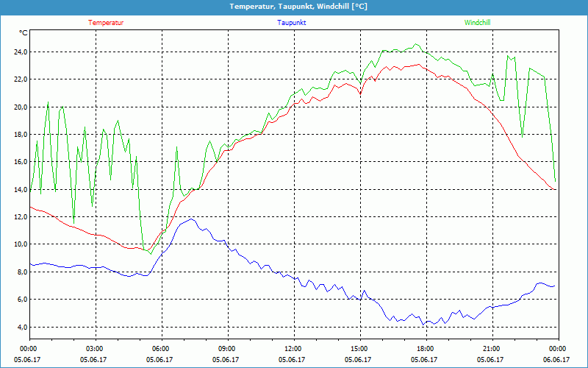Select the 06:00 time axis label
Viewport: 588px width, 368px height.
[x=161, y=349]
